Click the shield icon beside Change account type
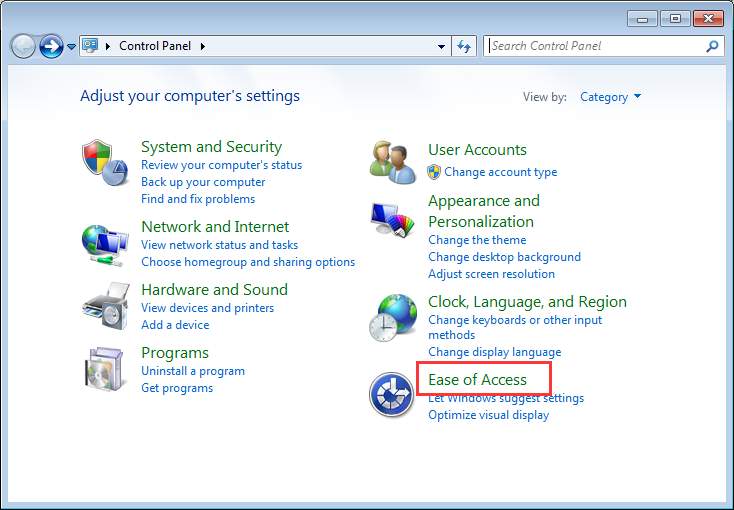 [434, 172]
